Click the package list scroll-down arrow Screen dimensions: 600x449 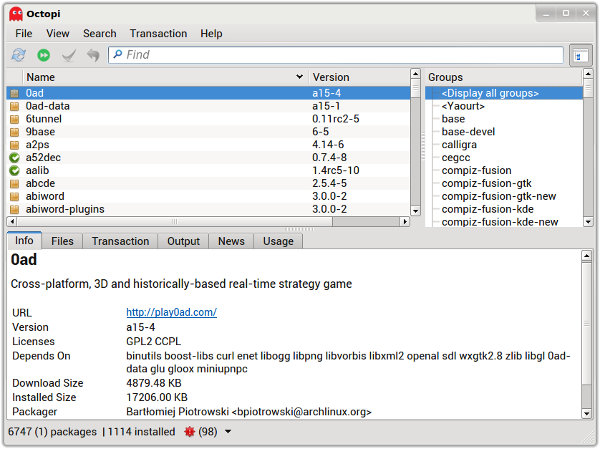[415, 211]
